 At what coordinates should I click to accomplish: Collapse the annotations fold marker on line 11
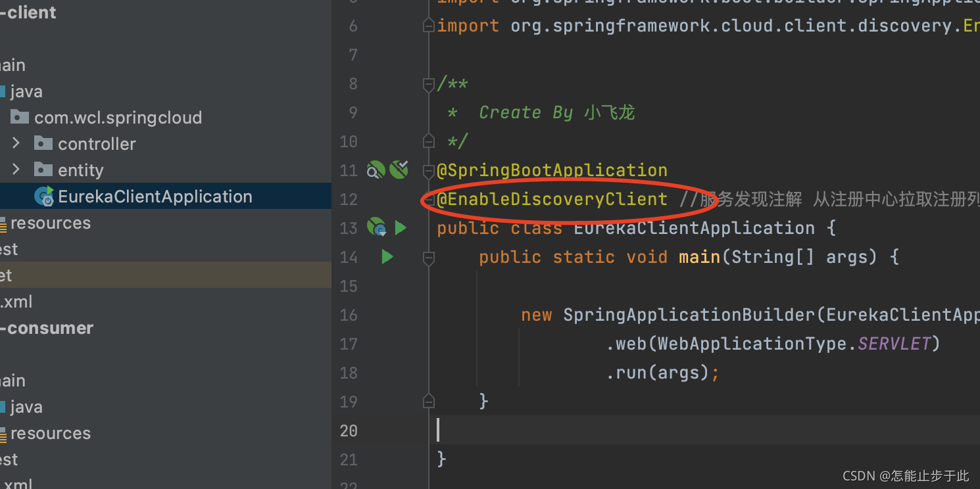pyautogui.click(x=429, y=170)
